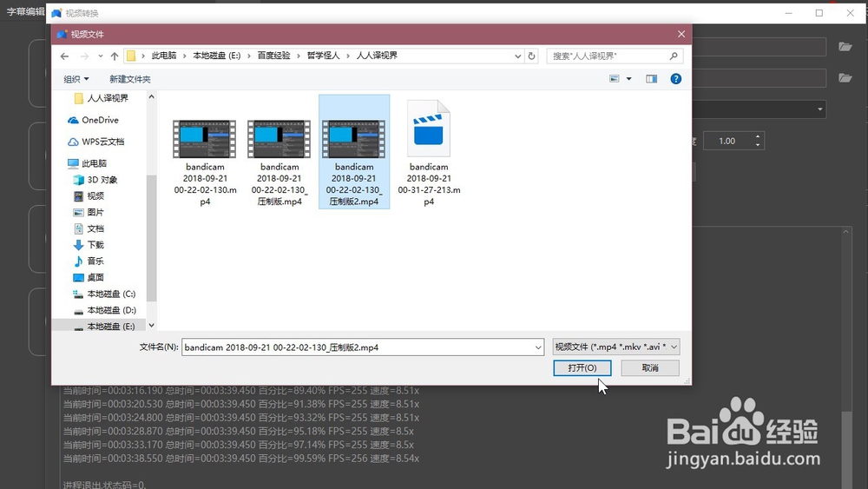Open 音乐 folder in the sidebar

coord(89,261)
